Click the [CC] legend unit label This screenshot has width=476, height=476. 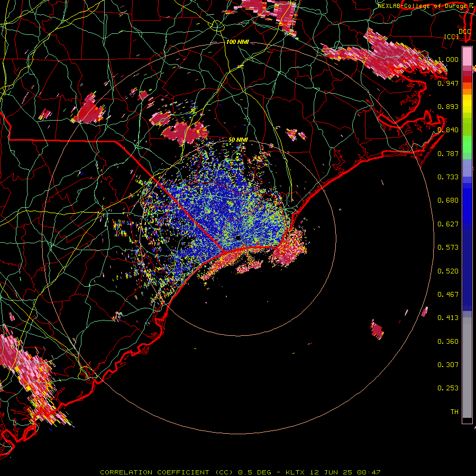(452, 36)
